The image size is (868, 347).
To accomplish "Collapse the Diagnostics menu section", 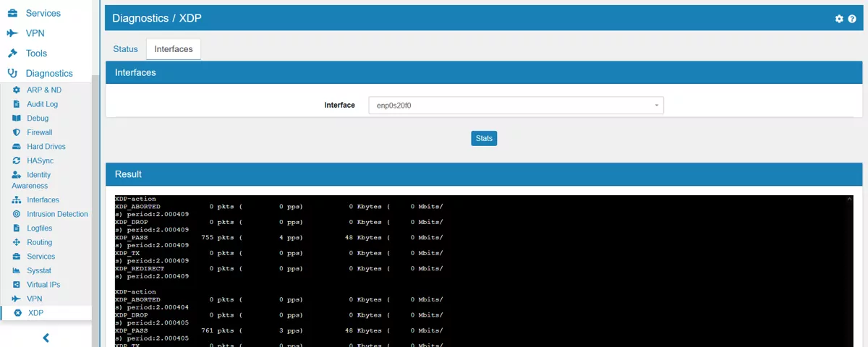I will 49,73.
